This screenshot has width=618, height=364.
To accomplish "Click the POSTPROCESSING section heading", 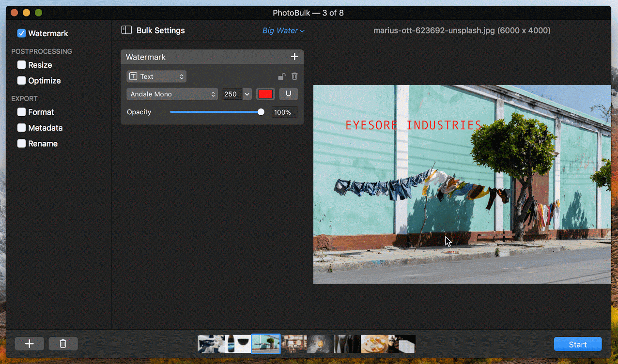I will 42,51.
